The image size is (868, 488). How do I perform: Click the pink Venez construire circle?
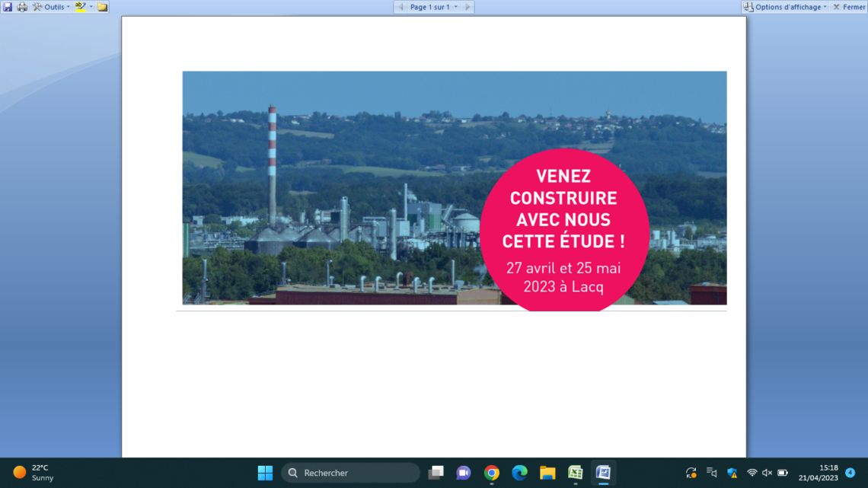click(564, 230)
